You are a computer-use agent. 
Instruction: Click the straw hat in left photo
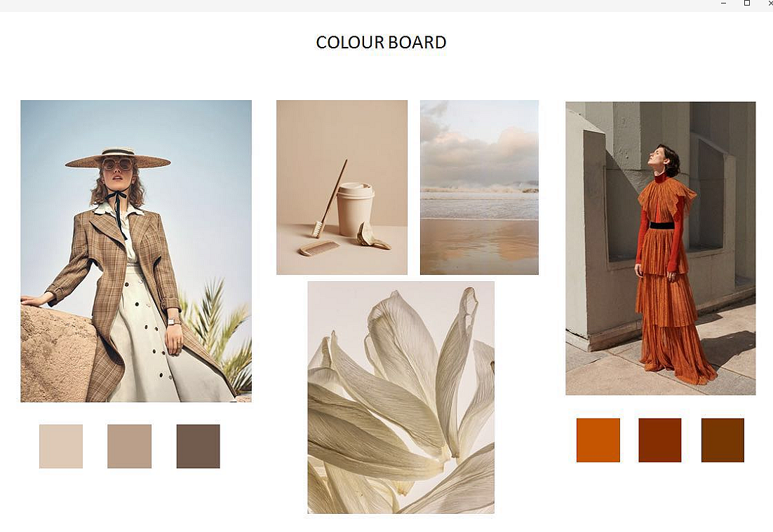pyautogui.click(x=118, y=158)
